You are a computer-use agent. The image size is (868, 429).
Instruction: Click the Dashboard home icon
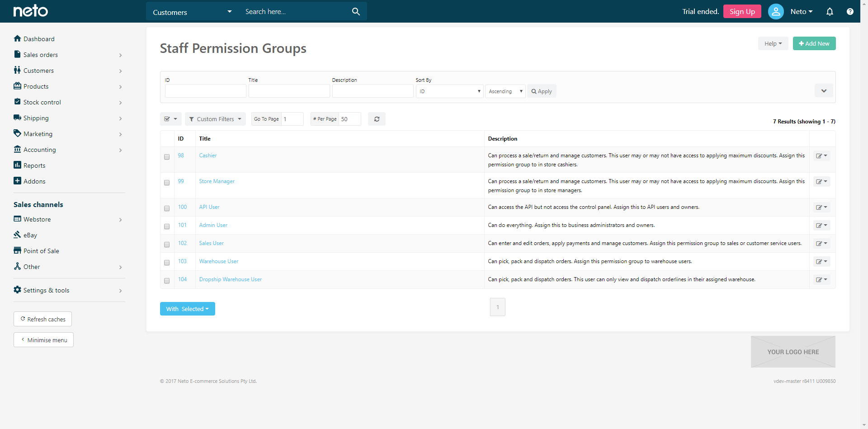[x=17, y=38]
